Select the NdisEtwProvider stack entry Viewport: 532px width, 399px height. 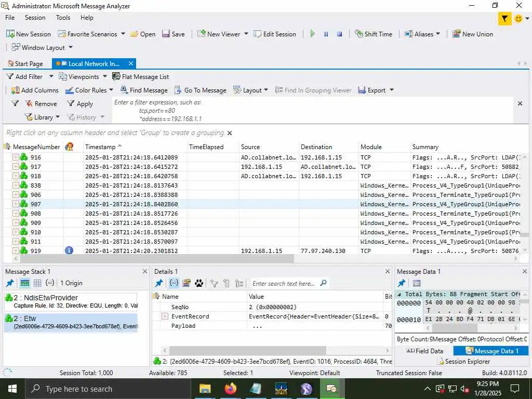(x=71, y=301)
